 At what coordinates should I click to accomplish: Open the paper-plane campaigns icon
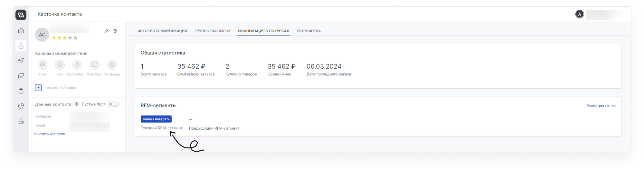(21, 61)
